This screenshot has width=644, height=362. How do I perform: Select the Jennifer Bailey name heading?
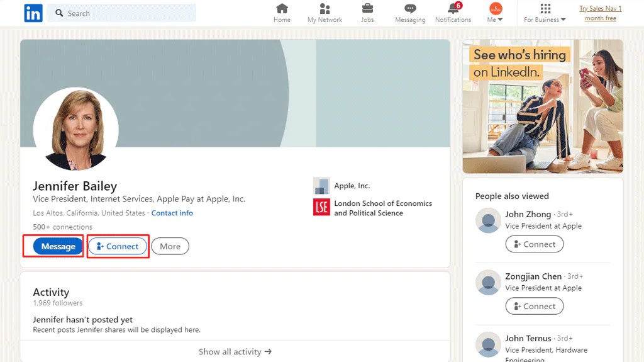[x=75, y=186]
